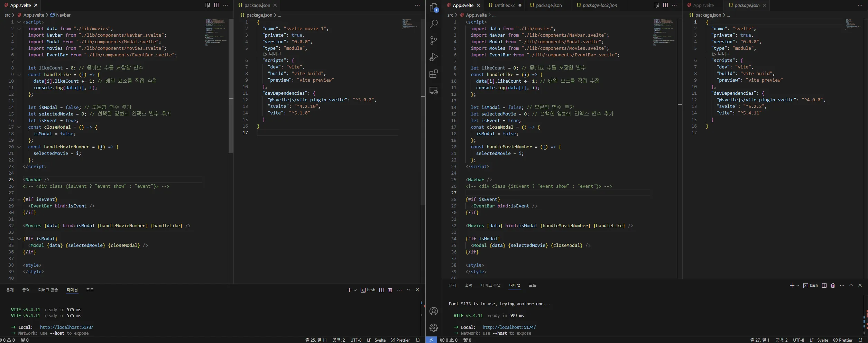868x343 pixels.
Task: Maximize terminal panel in left window
Action: tap(408, 290)
